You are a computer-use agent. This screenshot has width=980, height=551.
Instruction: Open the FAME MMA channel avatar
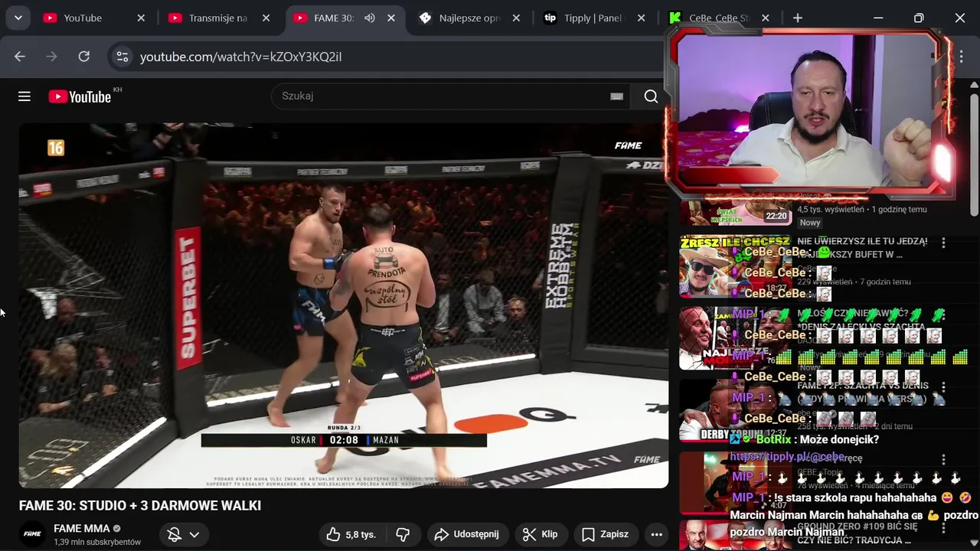(32, 534)
